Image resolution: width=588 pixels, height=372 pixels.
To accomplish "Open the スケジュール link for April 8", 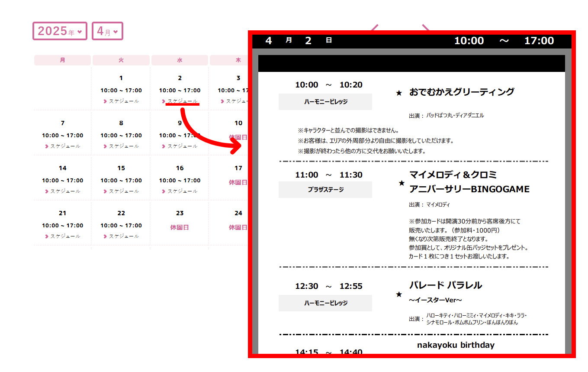I will (121, 146).
